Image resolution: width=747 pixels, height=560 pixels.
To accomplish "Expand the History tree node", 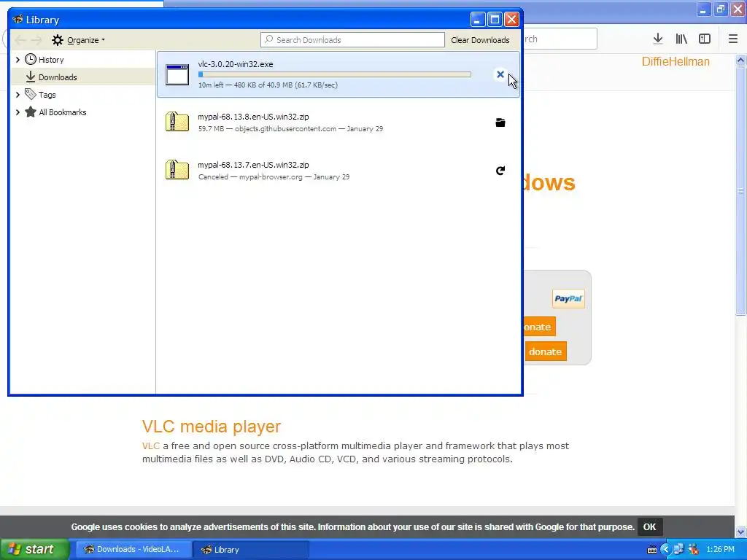I will click(18, 60).
